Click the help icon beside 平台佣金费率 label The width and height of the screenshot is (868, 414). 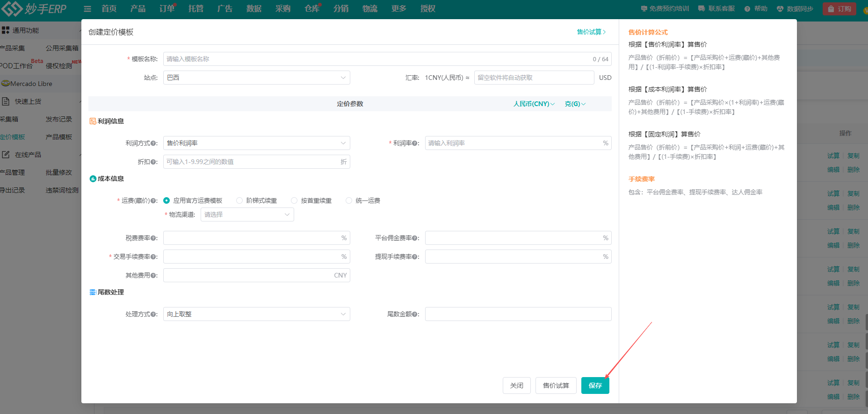(x=415, y=238)
